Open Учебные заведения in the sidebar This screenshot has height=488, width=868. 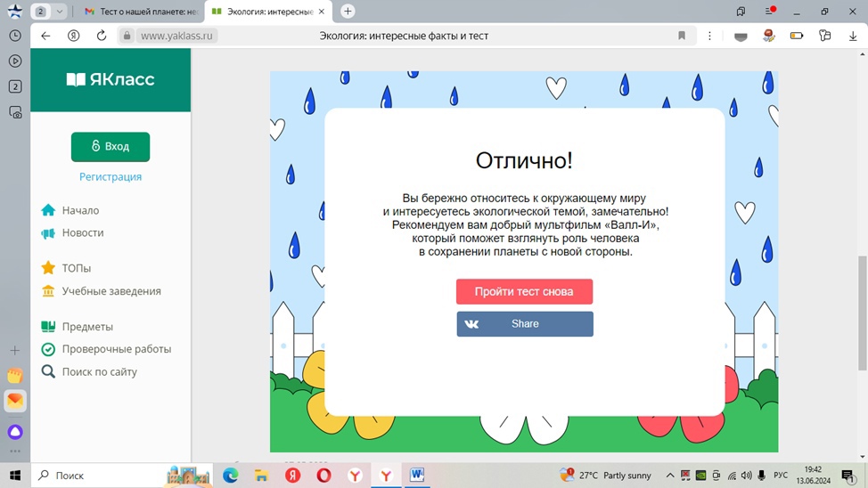pos(111,291)
